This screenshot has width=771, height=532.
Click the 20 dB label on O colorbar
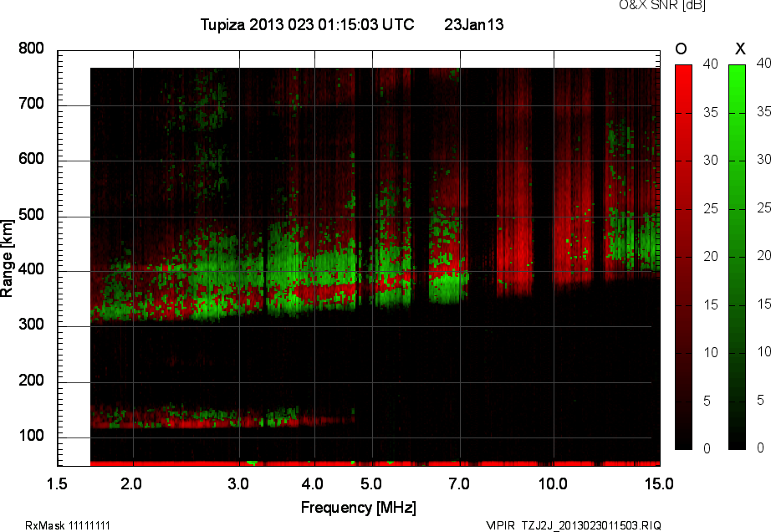(711, 256)
